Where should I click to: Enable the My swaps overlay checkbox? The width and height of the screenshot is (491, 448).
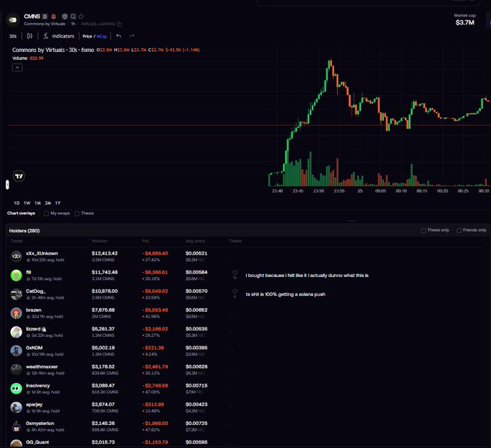(46, 214)
